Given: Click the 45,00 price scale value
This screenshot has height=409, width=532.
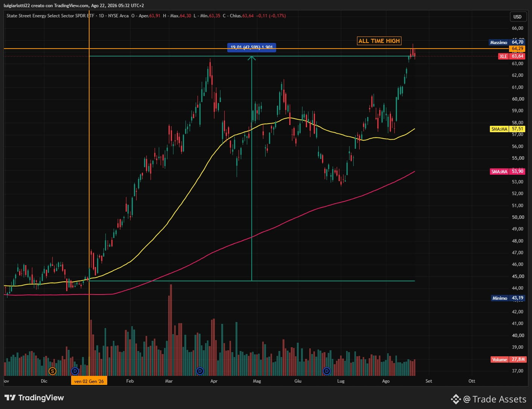Looking at the screenshot, I should click(x=517, y=276).
